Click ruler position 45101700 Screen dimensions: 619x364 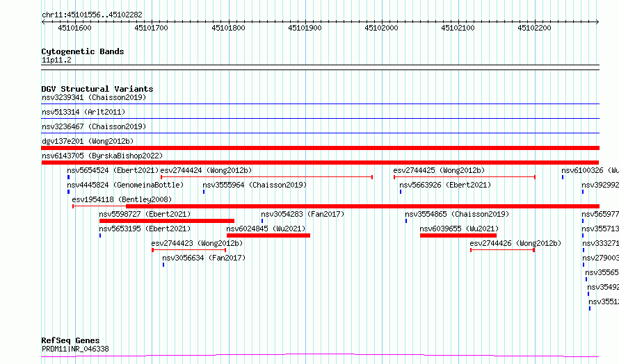tap(151, 28)
